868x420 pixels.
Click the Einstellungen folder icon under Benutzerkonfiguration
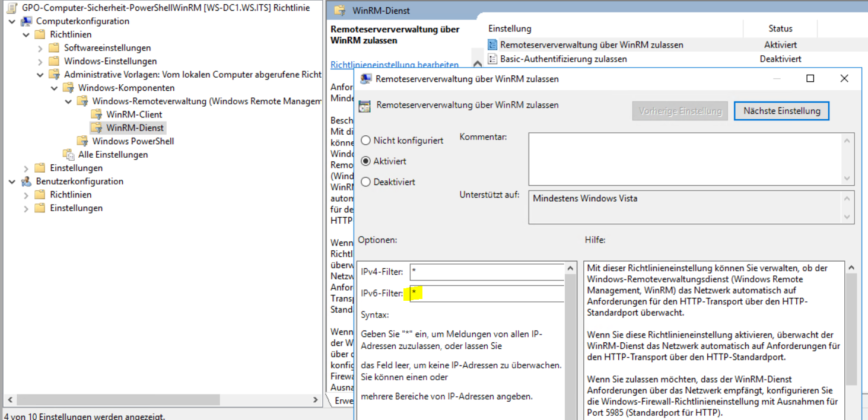[40, 208]
